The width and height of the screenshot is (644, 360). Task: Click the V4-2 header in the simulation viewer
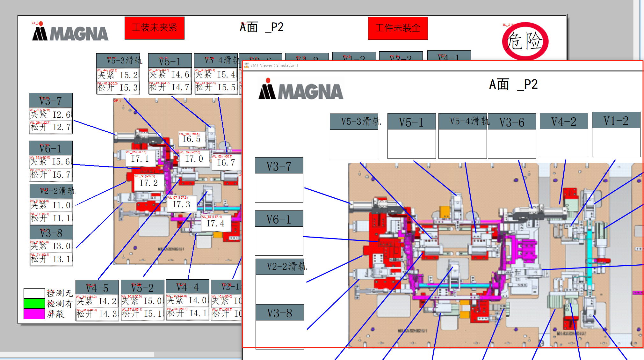(x=564, y=121)
